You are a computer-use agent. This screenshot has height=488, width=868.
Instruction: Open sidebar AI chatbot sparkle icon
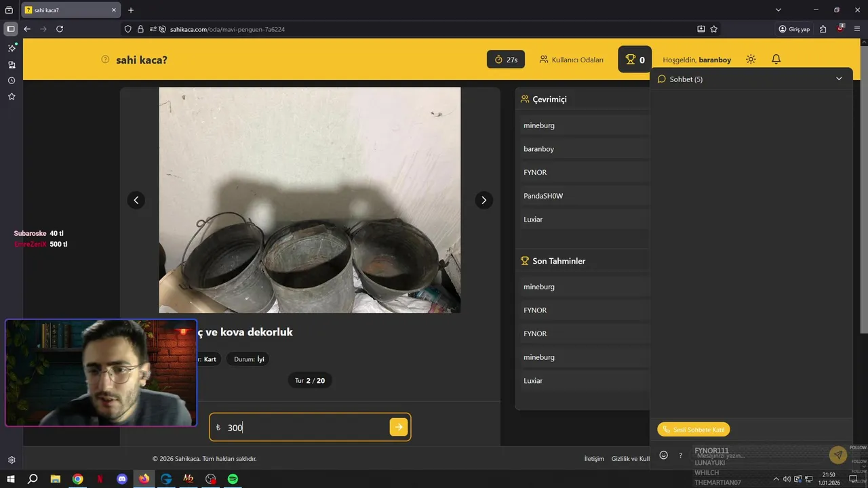(x=12, y=48)
